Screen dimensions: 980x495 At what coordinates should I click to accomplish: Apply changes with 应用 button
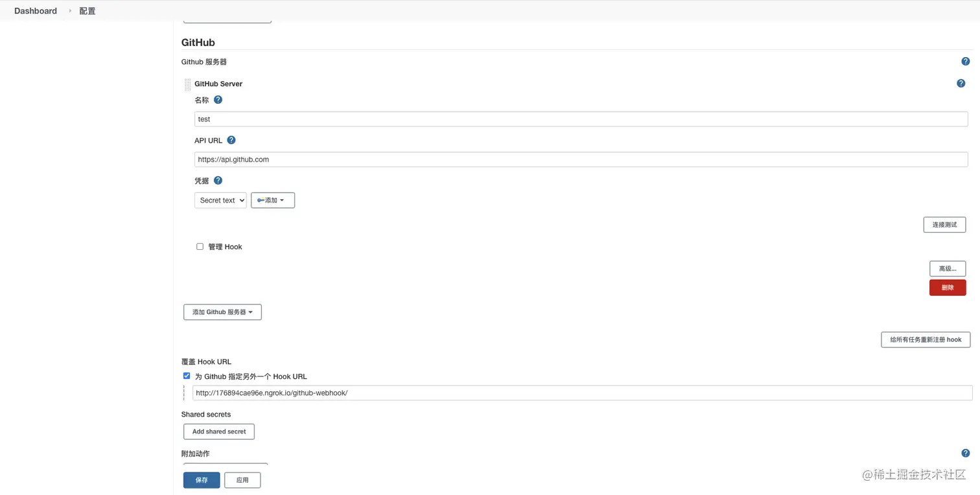click(242, 480)
